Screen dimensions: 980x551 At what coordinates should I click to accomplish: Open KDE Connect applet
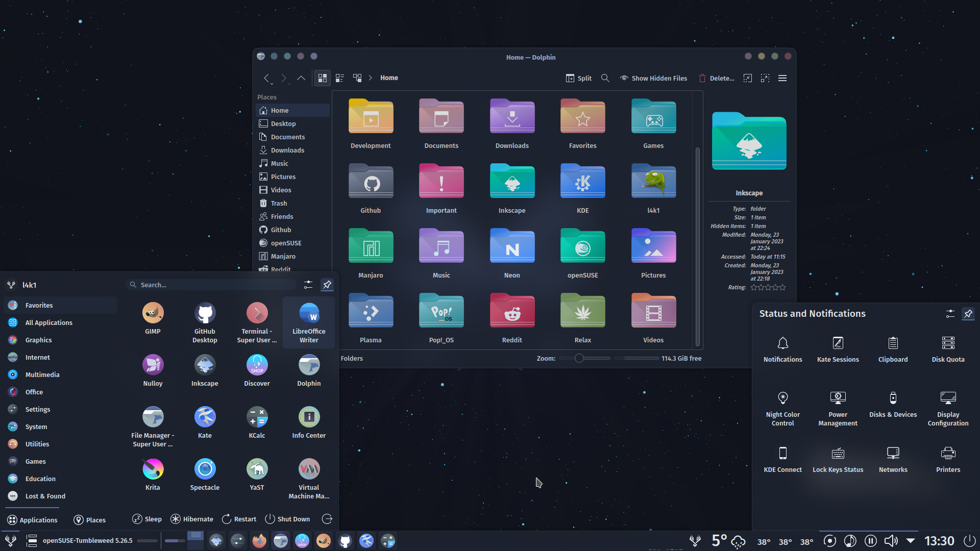[782, 460]
